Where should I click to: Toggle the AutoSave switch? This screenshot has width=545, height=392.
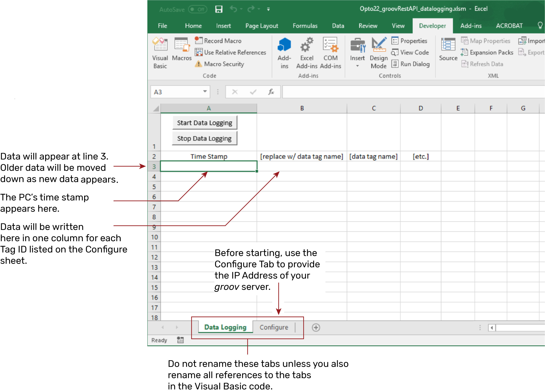[197, 9]
